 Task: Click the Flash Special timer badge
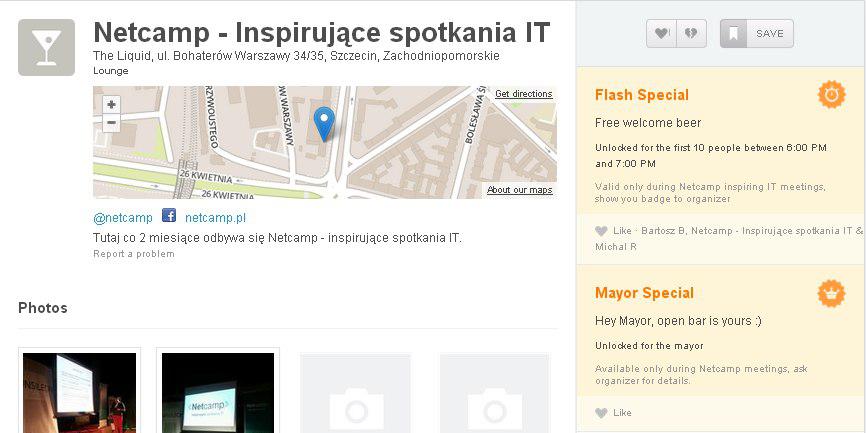(831, 95)
